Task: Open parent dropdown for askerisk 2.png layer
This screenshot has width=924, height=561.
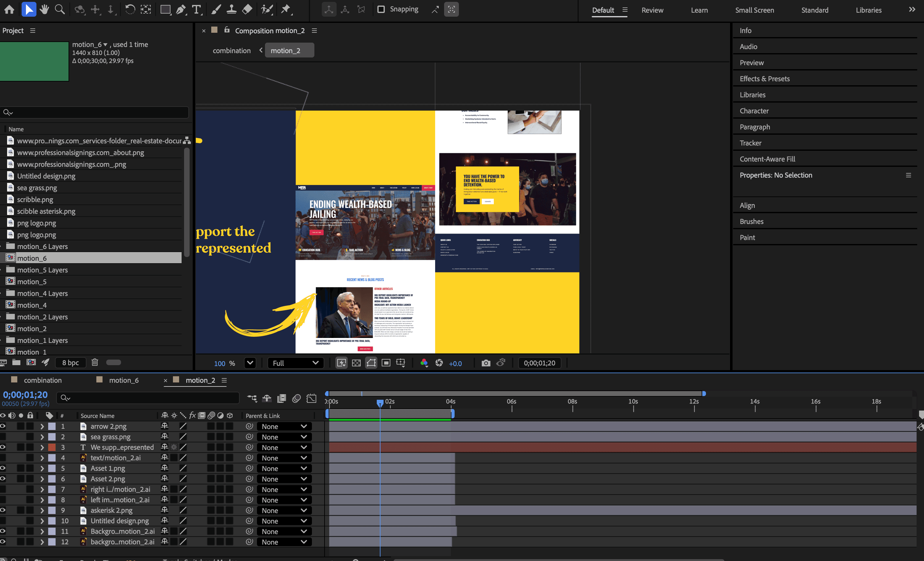Action: click(x=284, y=510)
